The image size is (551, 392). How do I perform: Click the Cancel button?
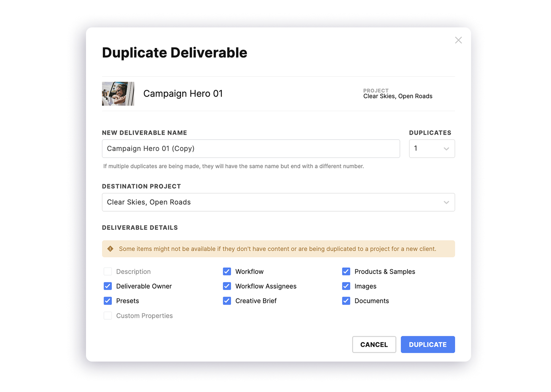pos(374,345)
